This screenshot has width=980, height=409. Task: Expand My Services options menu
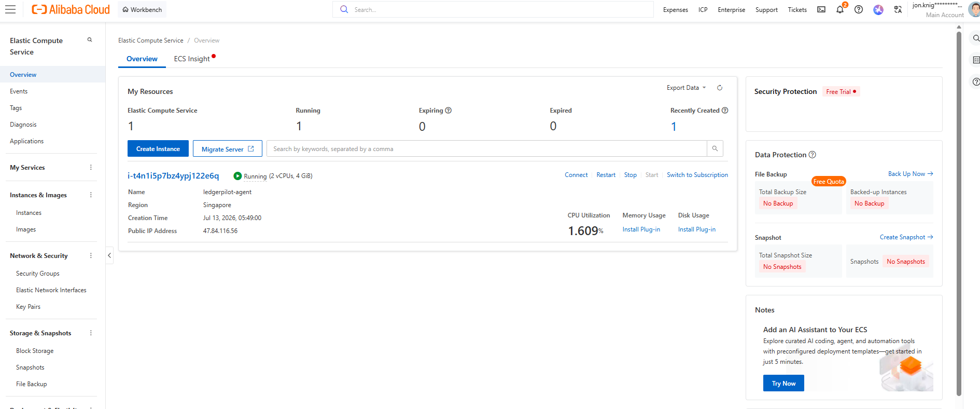coord(91,167)
